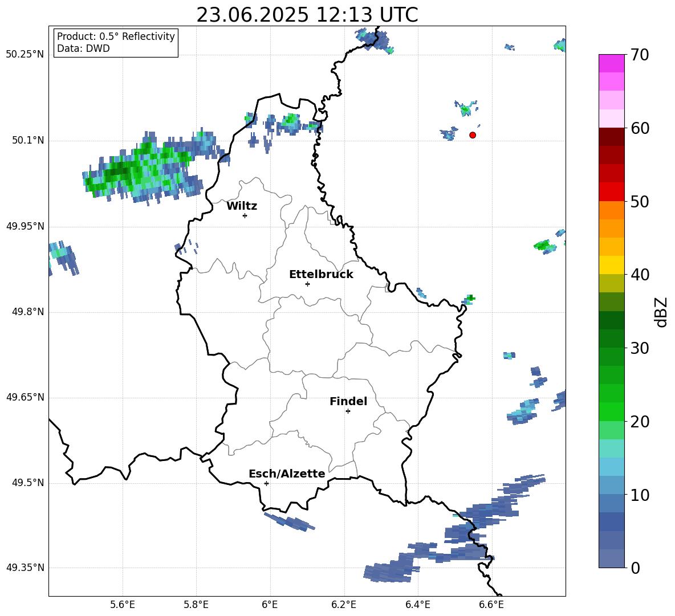
Task: Click the magenta top colorbar segment
Action: pos(611,64)
